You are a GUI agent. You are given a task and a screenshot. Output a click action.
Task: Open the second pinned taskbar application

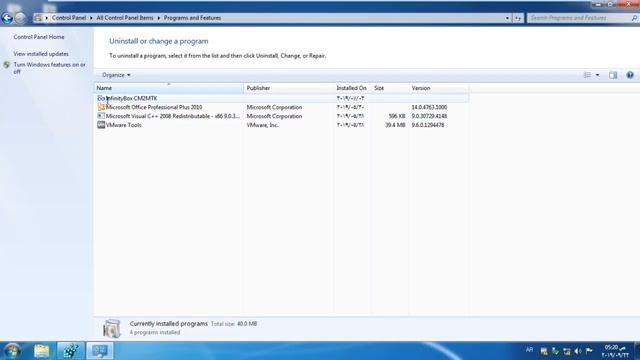[70, 351]
